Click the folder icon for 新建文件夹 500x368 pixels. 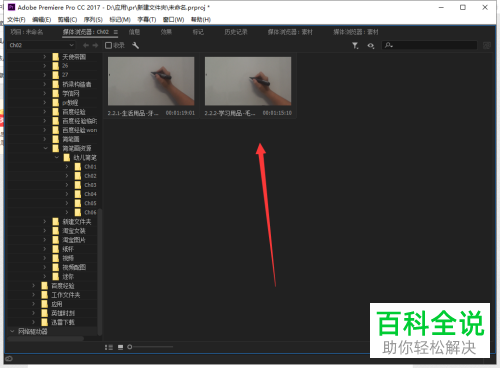(56, 222)
